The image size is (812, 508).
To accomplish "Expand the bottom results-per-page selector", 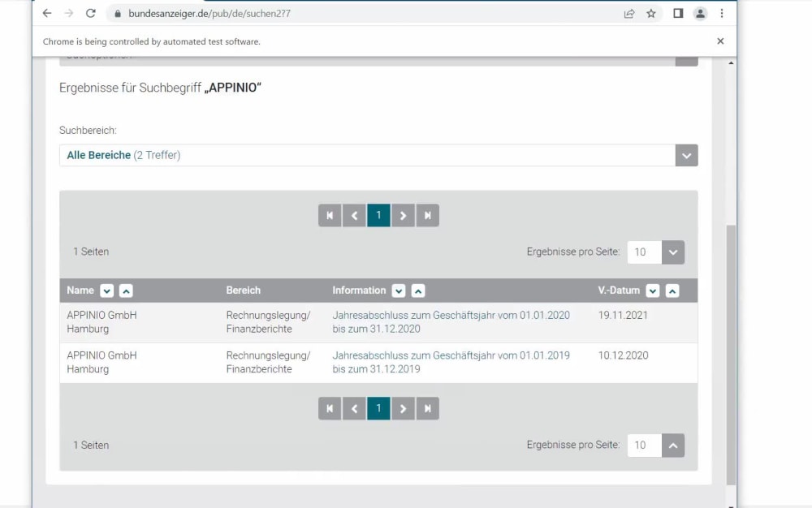I will 672,445.
